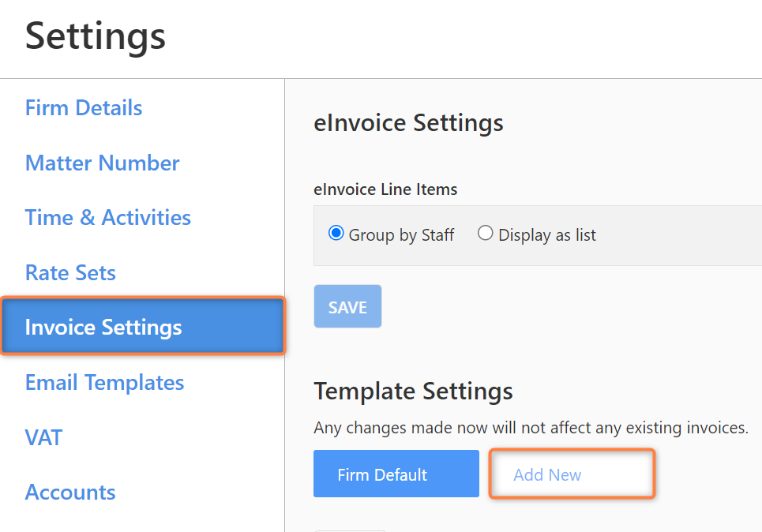The width and height of the screenshot is (762, 532).
Task: Open the Firm Details settings section
Action: pyautogui.click(x=84, y=107)
